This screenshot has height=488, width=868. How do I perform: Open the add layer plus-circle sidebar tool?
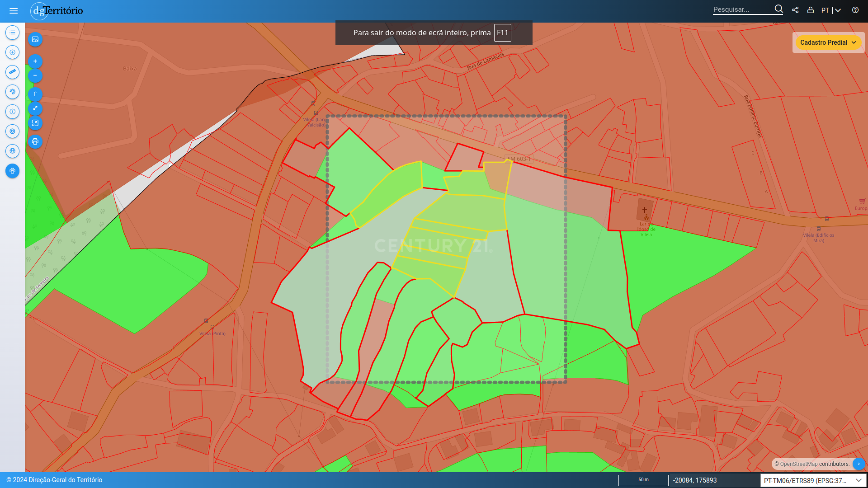[x=12, y=52]
